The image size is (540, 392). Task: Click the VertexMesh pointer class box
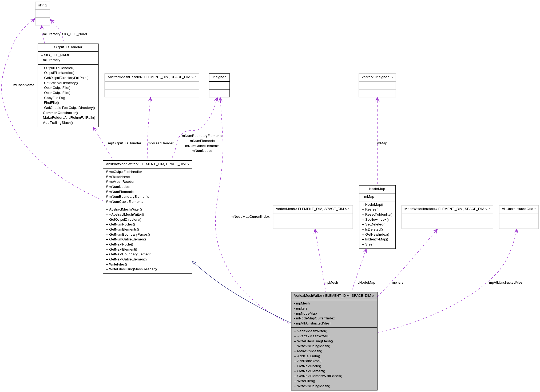tap(313, 209)
